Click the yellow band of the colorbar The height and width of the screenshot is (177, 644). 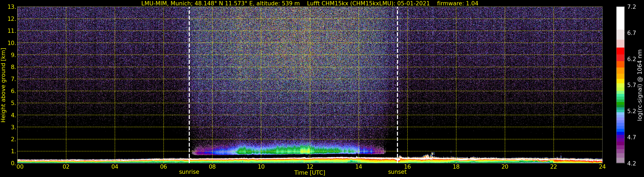(620, 81)
